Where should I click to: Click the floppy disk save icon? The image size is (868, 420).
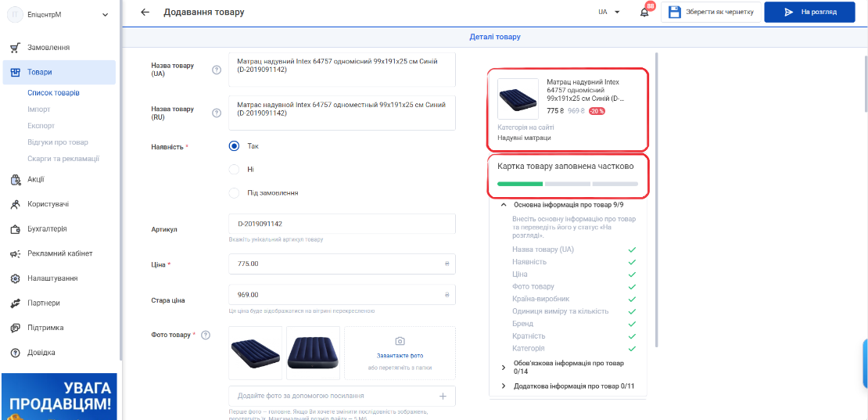click(x=674, y=13)
